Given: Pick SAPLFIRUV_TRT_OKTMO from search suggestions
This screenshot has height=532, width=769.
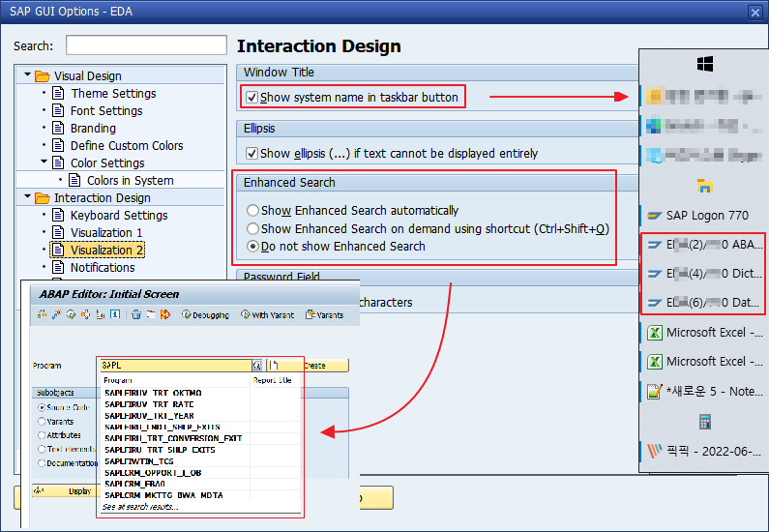Looking at the screenshot, I should click(200, 393).
